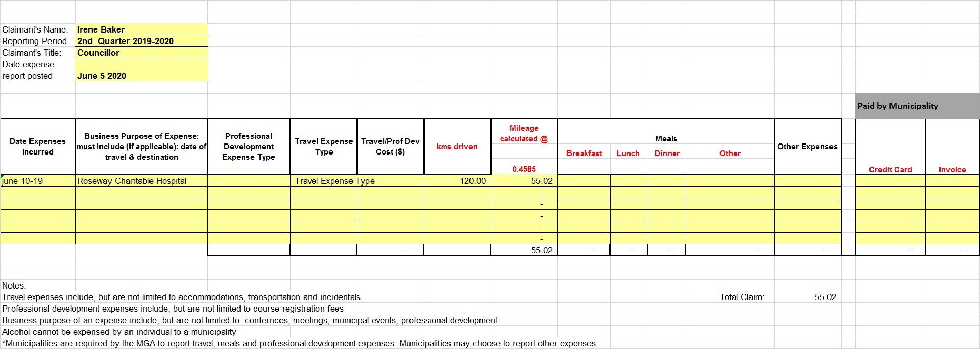Click the 'Dinner' meal column header
Screen dimensions: 980x349
(667, 153)
